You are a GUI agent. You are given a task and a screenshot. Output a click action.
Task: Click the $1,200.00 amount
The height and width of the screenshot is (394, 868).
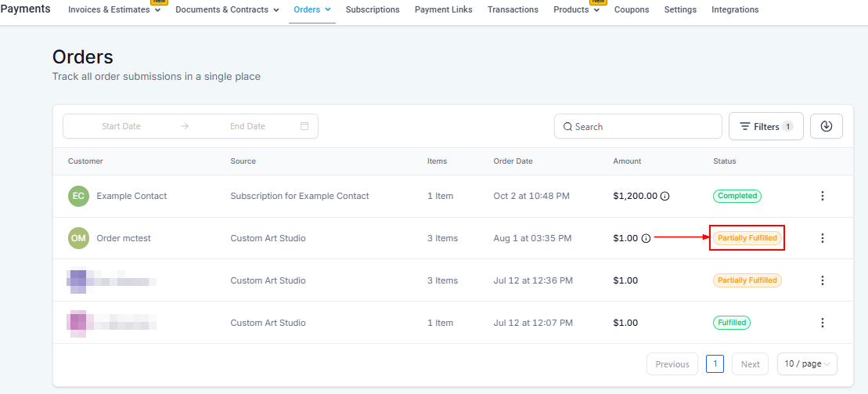pos(636,196)
